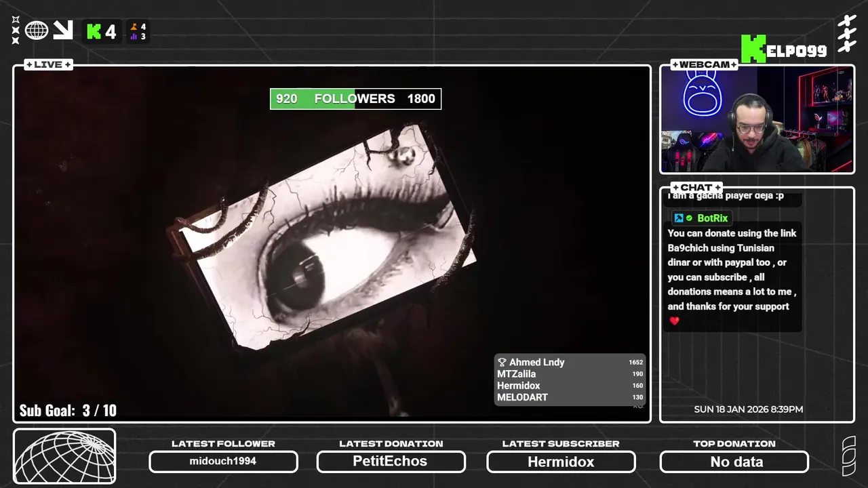The image size is (868, 488).
Task: Select the Hermidox latest subscriber box
Action: tap(561, 462)
